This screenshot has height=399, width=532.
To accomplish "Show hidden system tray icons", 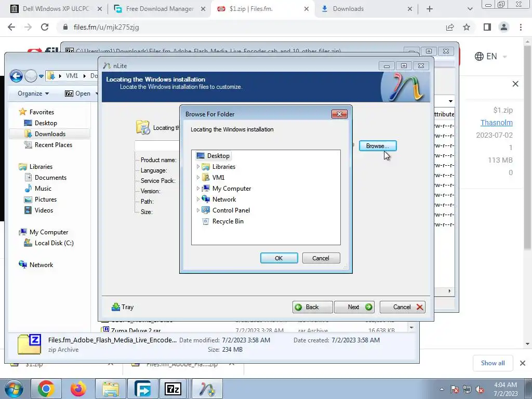I will tap(442, 389).
